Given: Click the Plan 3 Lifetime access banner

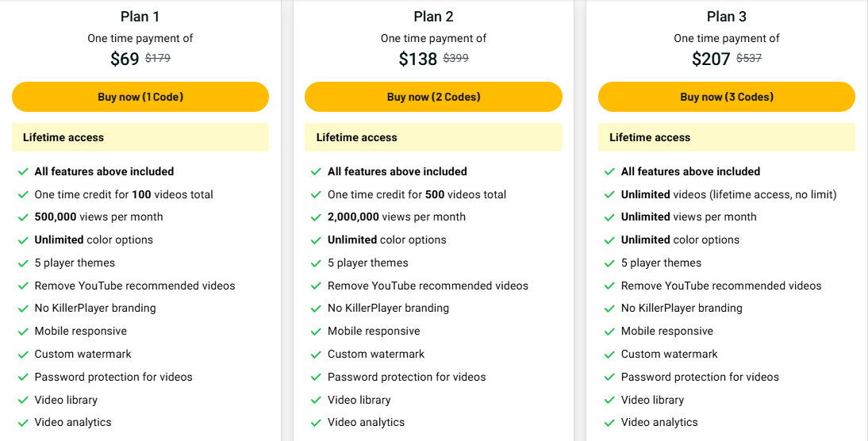Looking at the screenshot, I should pyautogui.click(x=726, y=137).
